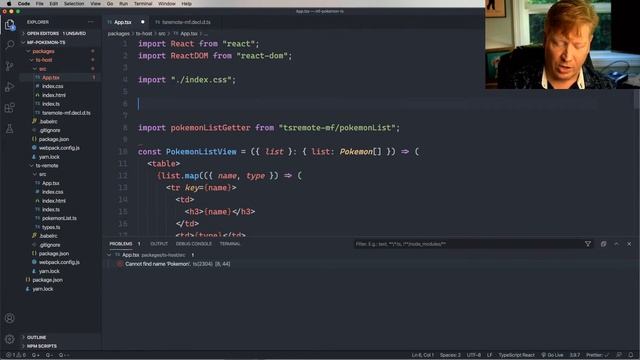The height and width of the screenshot is (360, 640).
Task: Open pokemonList.ts in the file tree
Action: pyautogui.click(x=59, y=218)
